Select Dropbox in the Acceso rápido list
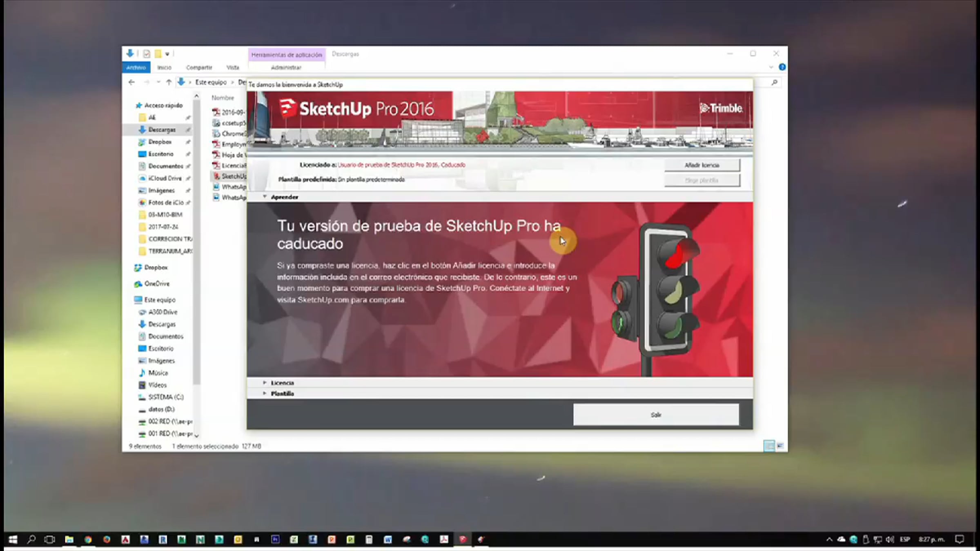 tap(160, 142)
